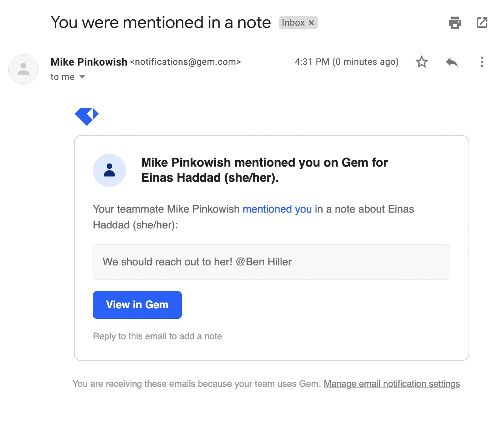Open Manage email notification settings link
This screenshot has width=504, height=438.
point(392,384)
